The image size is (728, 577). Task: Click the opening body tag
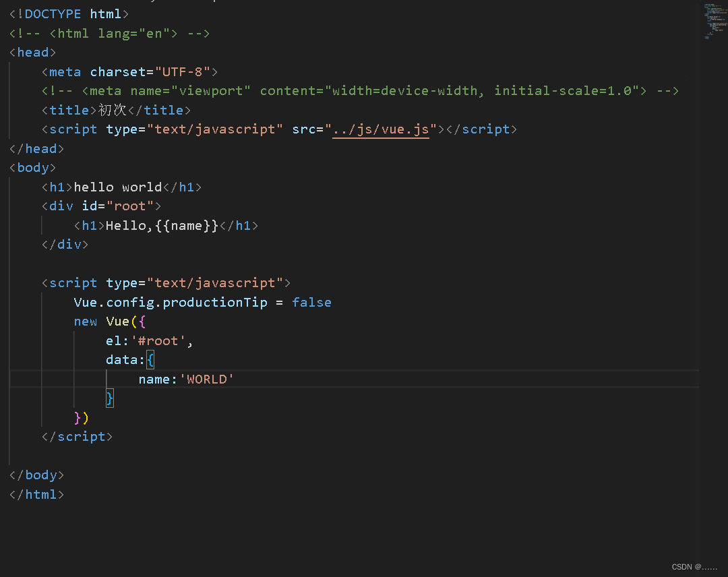click(32, 168)
